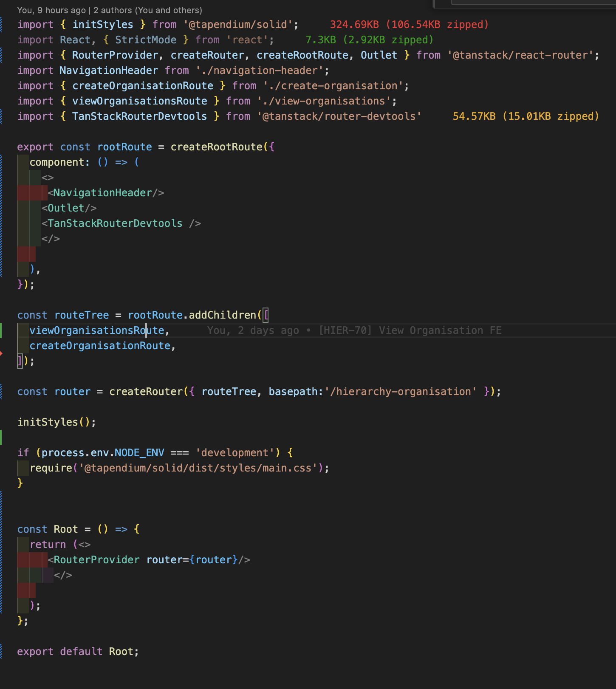Click the router={router} prop
Screen dimensions: 616x689
click(192, 560)
